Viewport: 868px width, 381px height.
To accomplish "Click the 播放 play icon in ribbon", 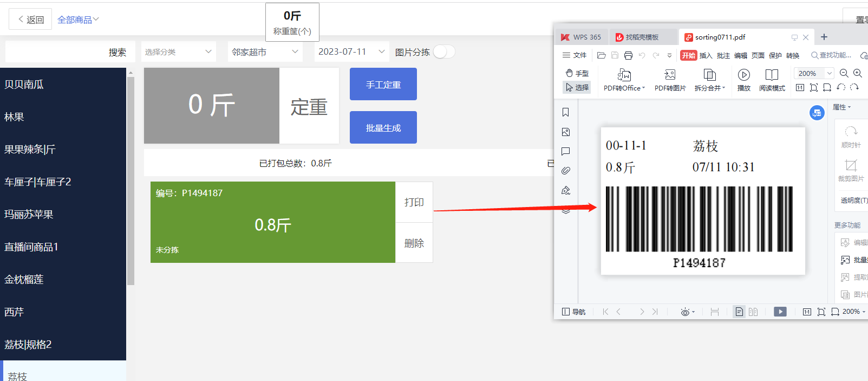I will 744,75.
